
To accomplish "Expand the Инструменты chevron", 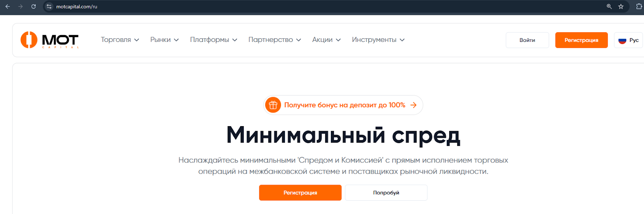I will [402, 40].
